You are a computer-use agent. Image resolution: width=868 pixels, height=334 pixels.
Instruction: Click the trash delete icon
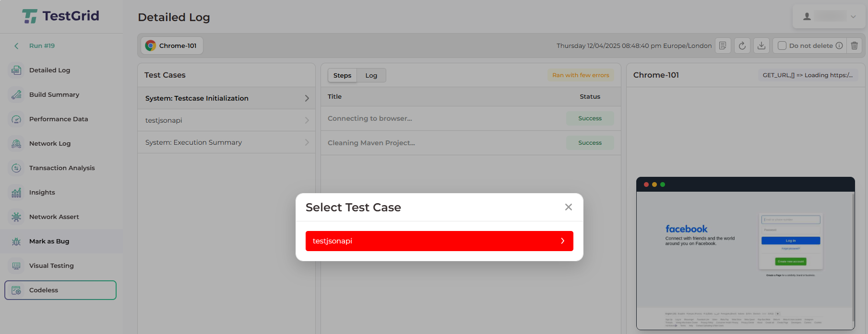tap(855, 46)
